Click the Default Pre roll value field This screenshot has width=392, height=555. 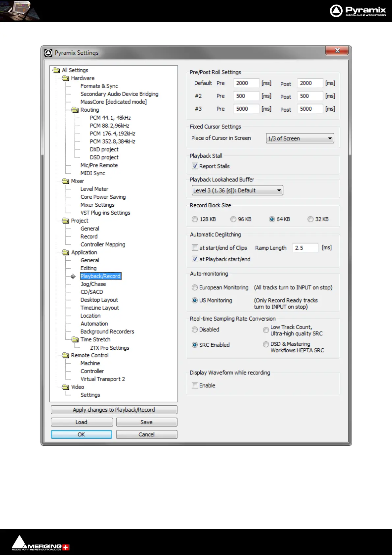coord(246,83)
